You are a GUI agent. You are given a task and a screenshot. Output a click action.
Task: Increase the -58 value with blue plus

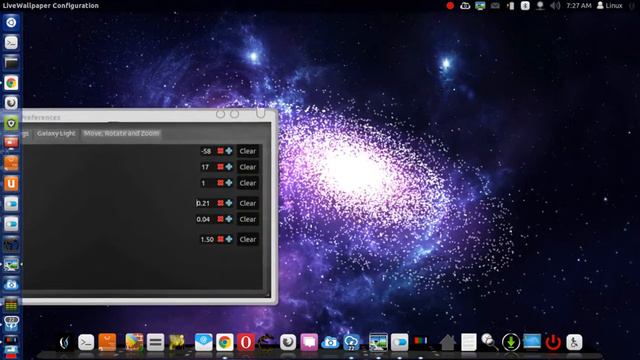point(229,151)
